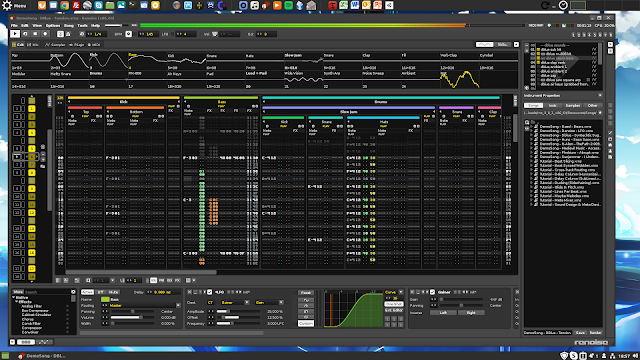
Task: Click the favorites star in disk browser path
Action: pyautogui.click(x=600, y=113)
